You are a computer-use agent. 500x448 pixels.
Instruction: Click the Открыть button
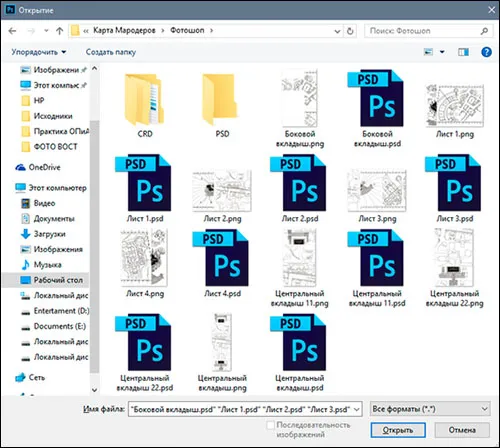point(398,430)
